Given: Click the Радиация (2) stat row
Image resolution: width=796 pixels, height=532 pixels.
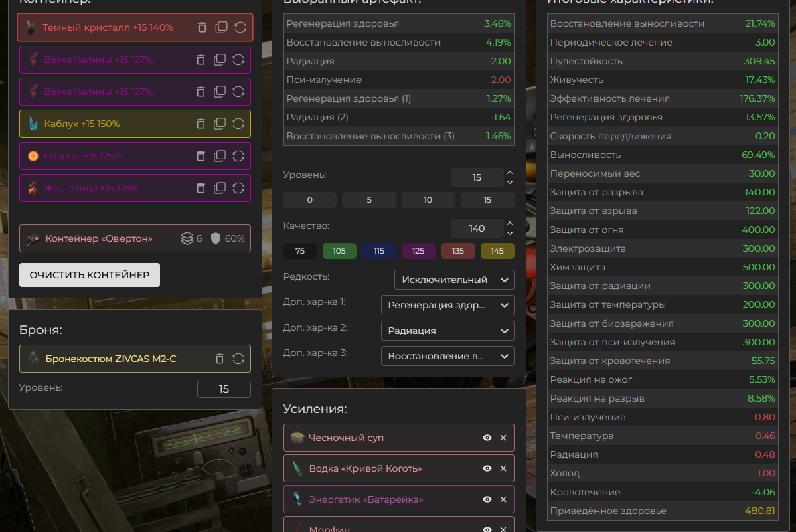Looking at the screenshot, I should 398,117.
